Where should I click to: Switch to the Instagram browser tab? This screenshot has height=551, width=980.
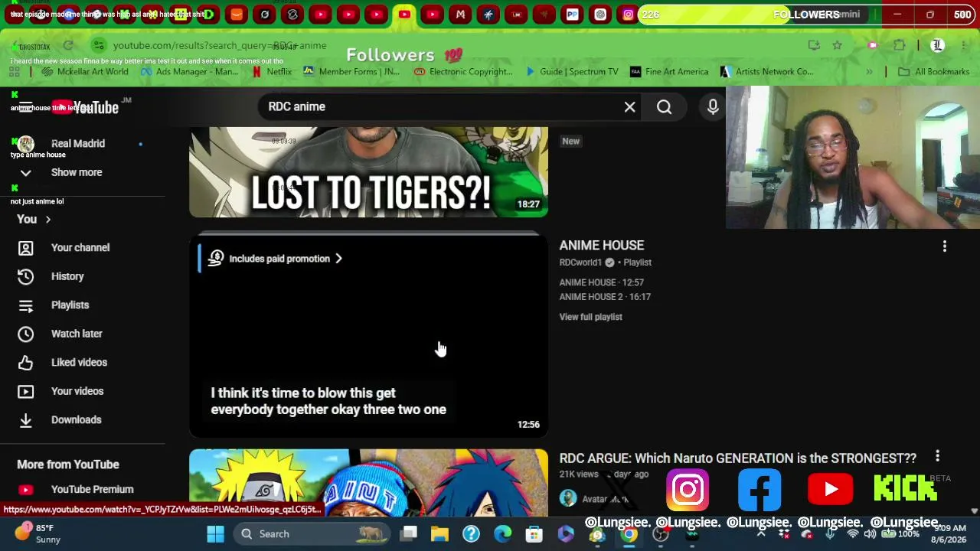[x=628, y=15]
